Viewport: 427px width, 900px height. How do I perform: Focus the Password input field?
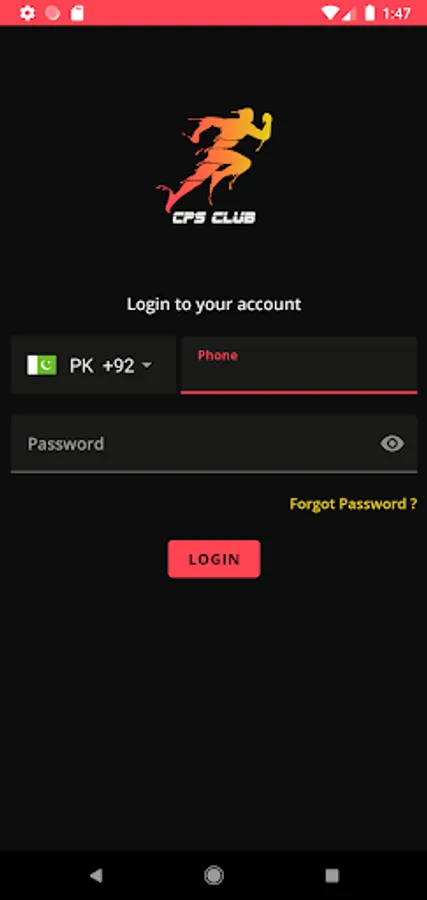pyautogui.click(x=214, y=444)
